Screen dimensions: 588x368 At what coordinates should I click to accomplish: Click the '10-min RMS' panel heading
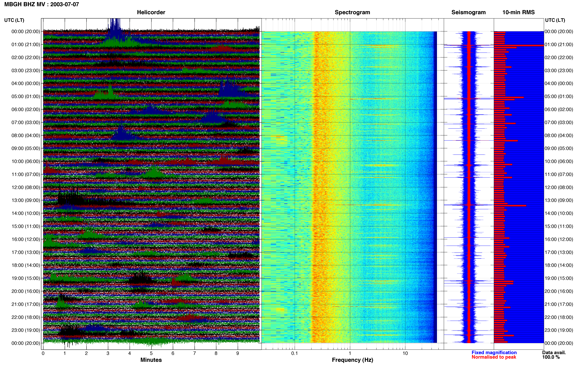[x=518, y=12]
